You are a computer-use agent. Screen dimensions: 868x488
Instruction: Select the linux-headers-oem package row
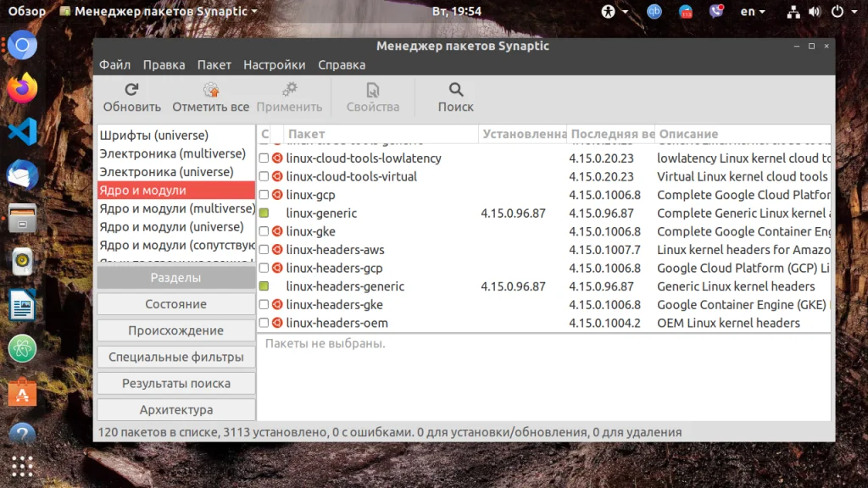point(544,323)
